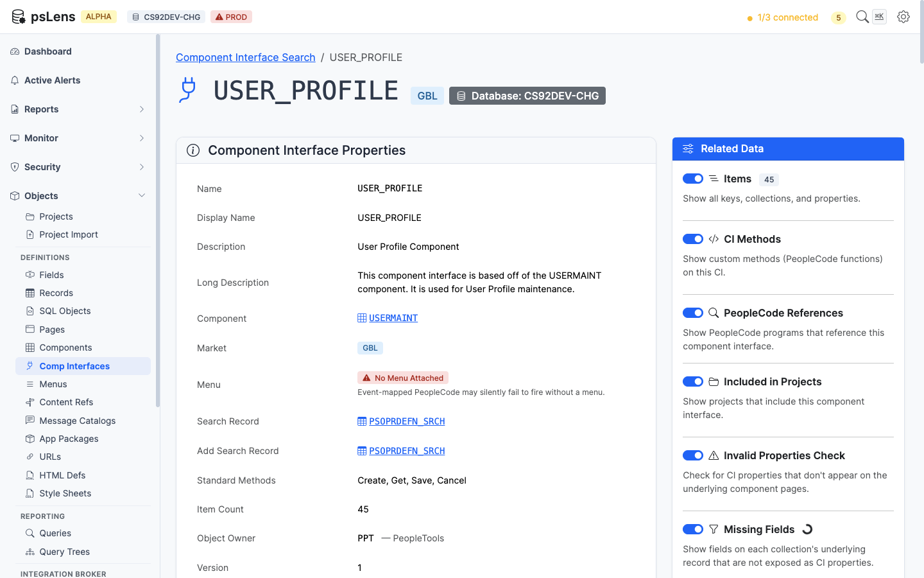Viewport: 924px width, 578px height.
Task: Click the ALPHA version badge
Action: point(99,17)
